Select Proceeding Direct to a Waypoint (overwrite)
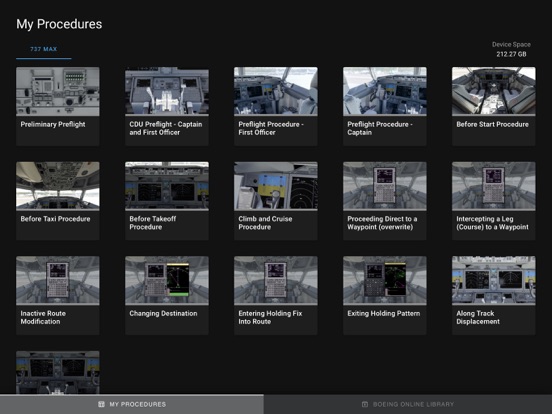Viewport: 552px width, 414px height. 385,201
